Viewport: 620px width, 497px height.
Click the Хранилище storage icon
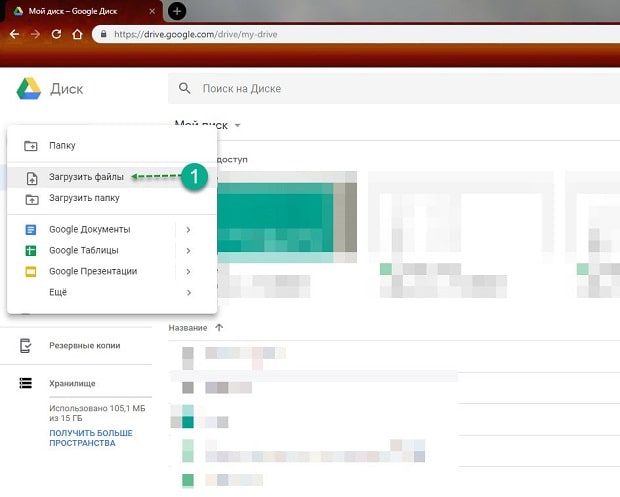point(26,383)
